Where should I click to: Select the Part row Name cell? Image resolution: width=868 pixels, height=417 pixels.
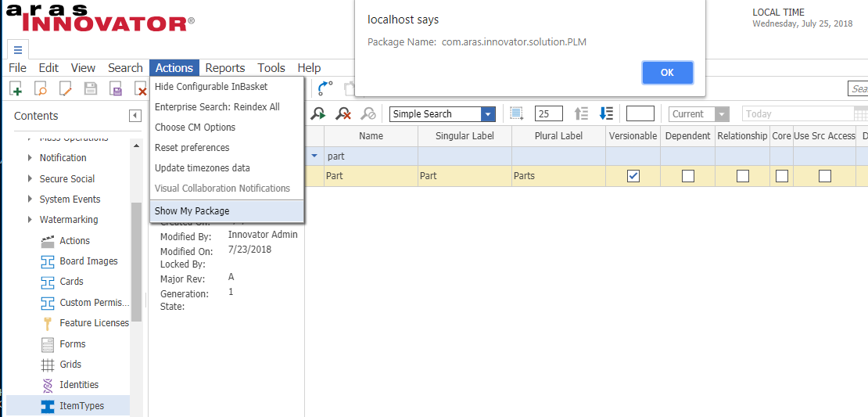[x=371, y=176]
